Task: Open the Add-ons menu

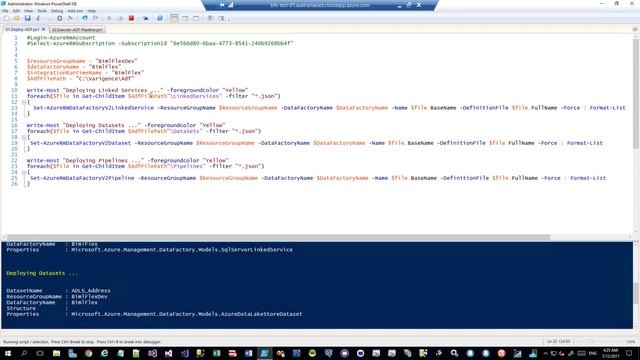Action: (x=75, y=11)
